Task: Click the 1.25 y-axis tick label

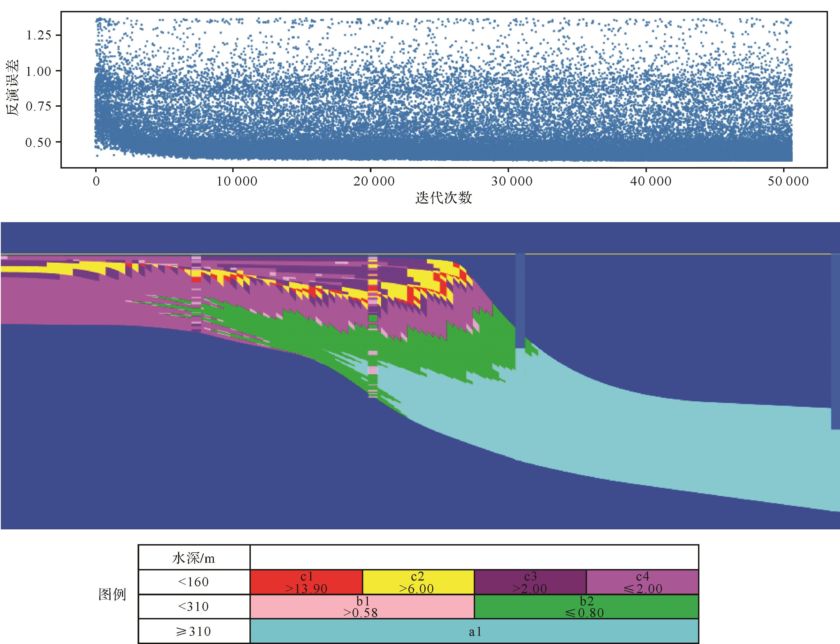Action: pyautogui.click(x=38, y=35)
